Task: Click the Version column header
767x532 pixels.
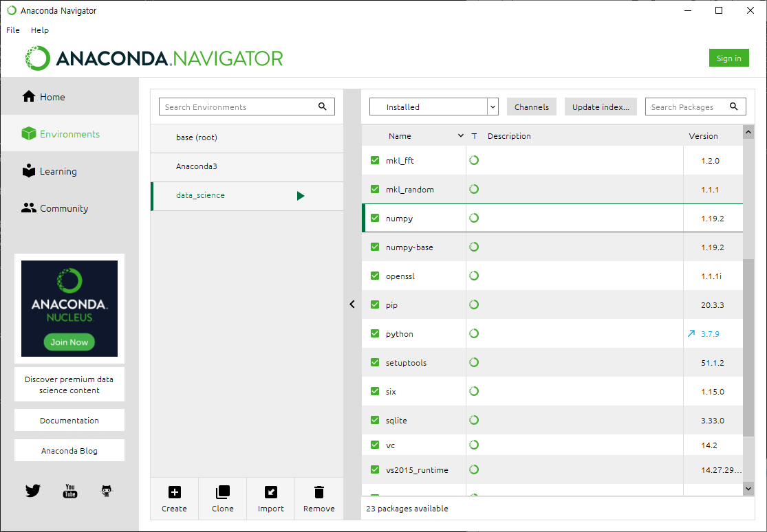Action: coord(703,135)
